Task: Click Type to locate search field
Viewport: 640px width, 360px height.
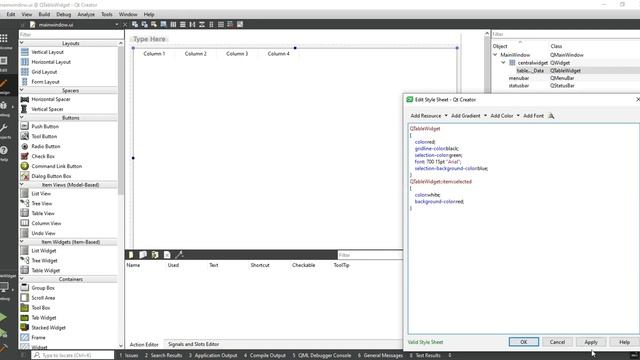Action: [x=73, y=356]
